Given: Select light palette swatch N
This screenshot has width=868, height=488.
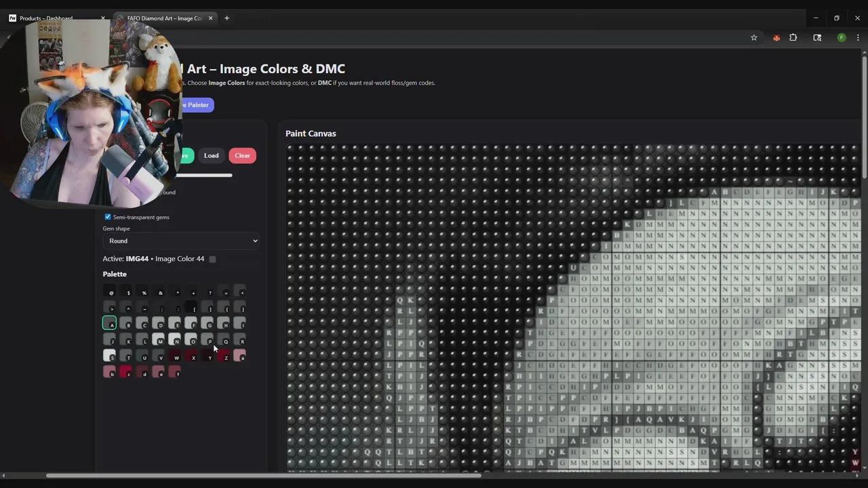Looking at the screenshot, I should click(x=174, y=339).
